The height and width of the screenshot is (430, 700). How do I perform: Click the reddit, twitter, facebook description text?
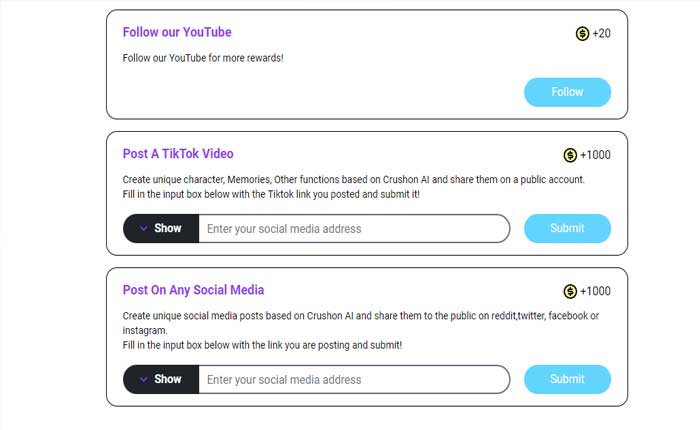tap(360, 316)
